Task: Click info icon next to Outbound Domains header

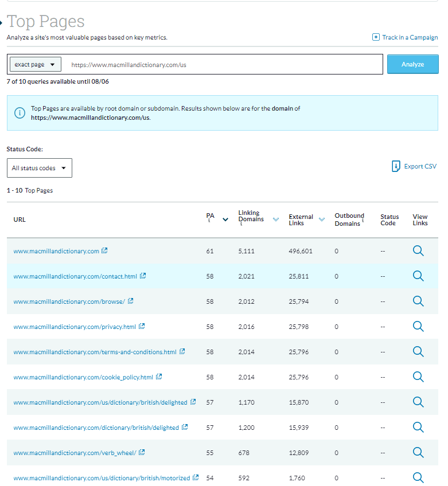Action: pos(363,221)
